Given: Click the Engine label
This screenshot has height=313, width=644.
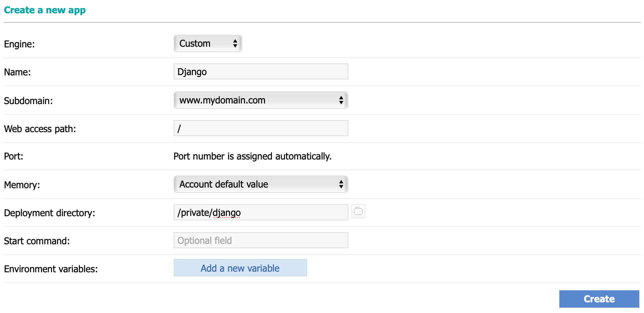Looking at the screenshot, I should pos(19,44).
